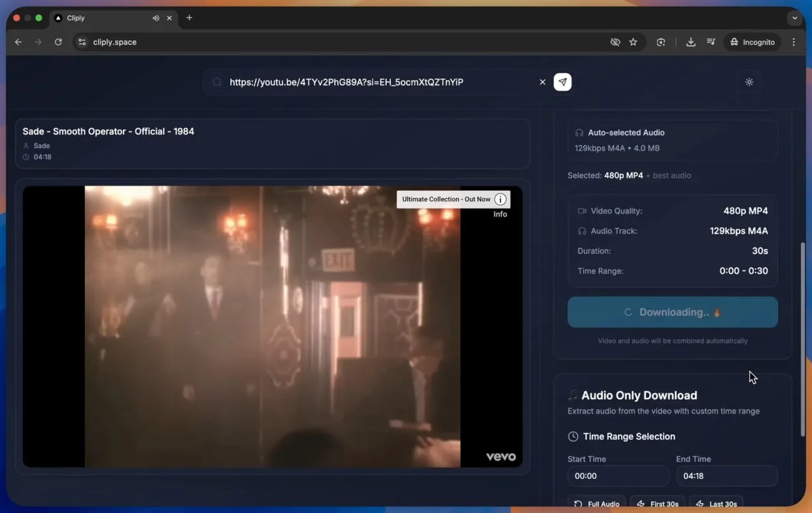
Task: Open the screenshot lens icon in toolbar
Action: [x=661, y=42]
